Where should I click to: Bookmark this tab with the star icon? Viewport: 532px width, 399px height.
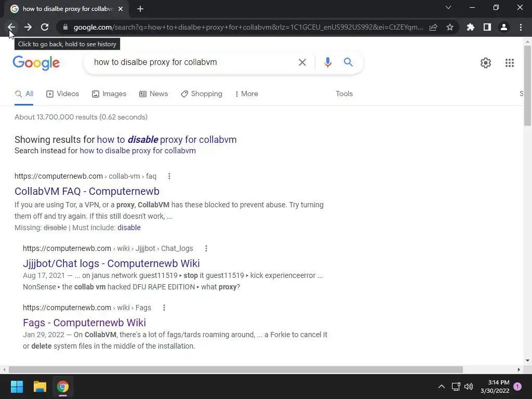point(450,27)
